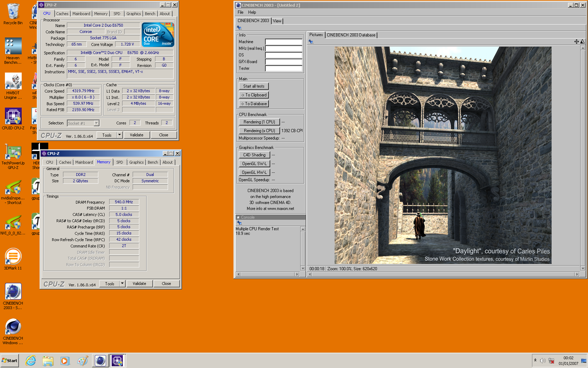Switch to CINEBENCH taskbar button
This screenshot has width=588, height=368.
pos(100,361)
